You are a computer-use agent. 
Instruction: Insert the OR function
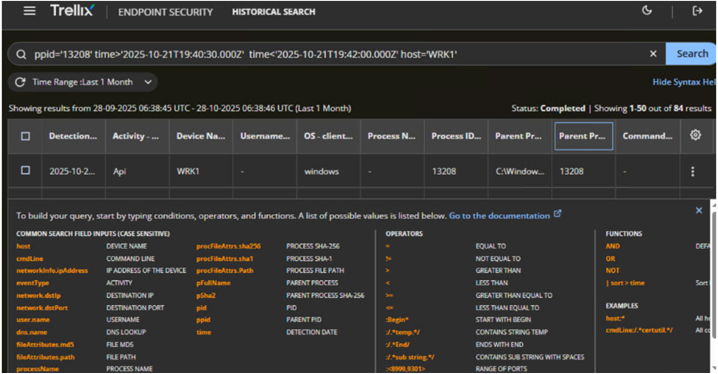(x=610, y=259)
